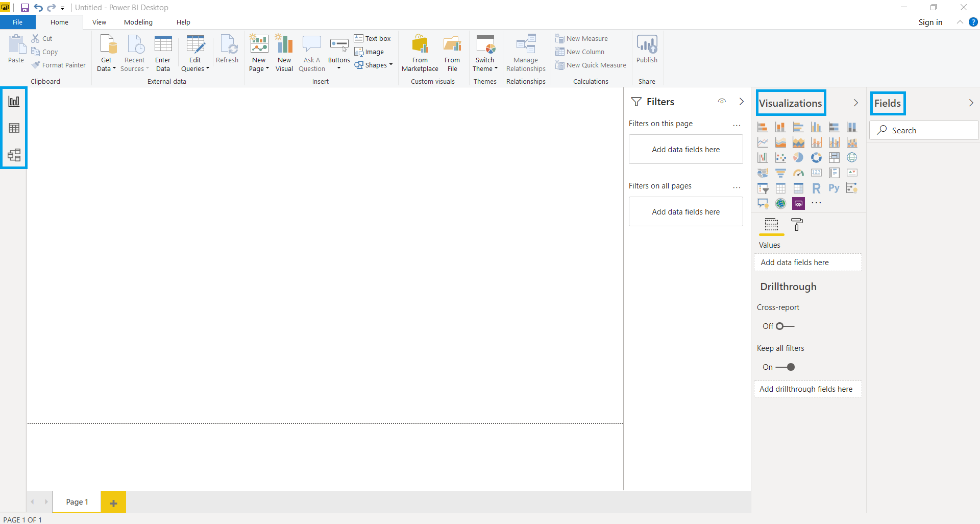Open the File menu
The height and width of the screenshot is (524, 980).
(x=18, y=22)
